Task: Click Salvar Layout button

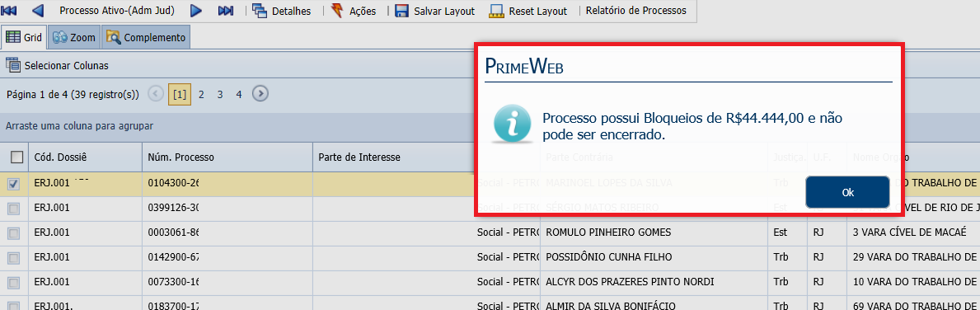Action: (434, 11)
